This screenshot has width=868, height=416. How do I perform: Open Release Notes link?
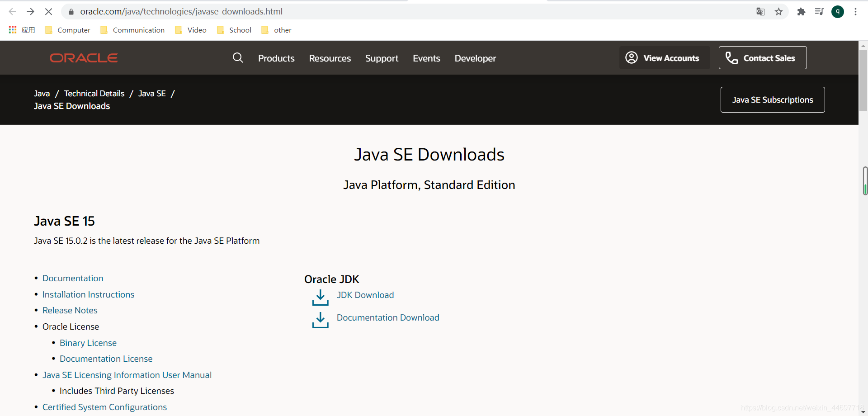[70, 311]
